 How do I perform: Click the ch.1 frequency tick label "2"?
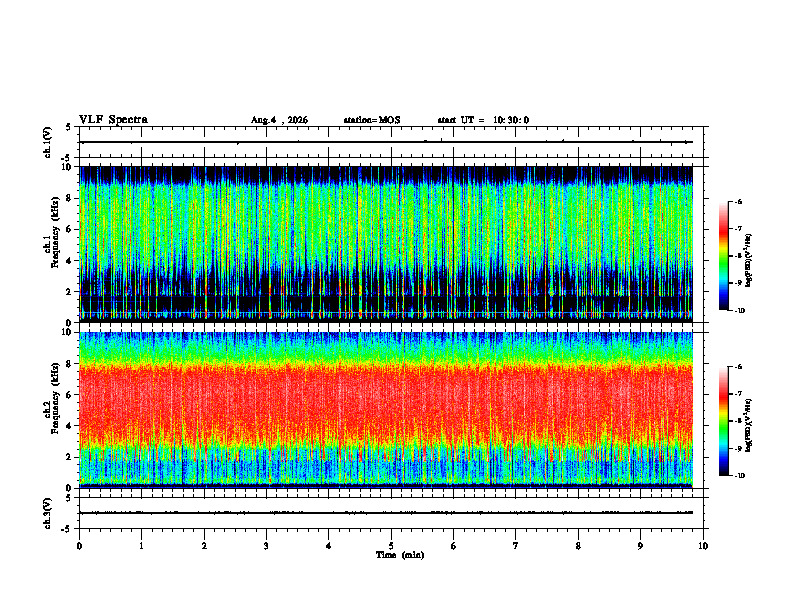click(x=70, y=292)
